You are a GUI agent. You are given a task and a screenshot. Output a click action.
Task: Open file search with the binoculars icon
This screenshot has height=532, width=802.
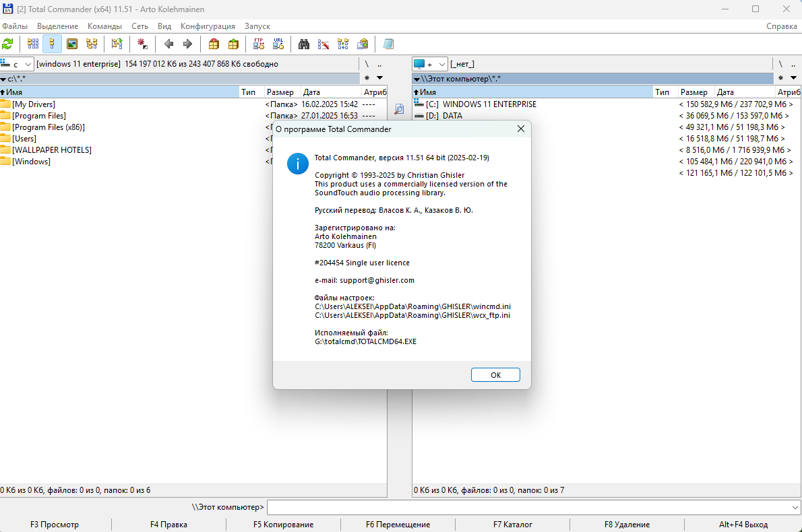click(304, 44)
